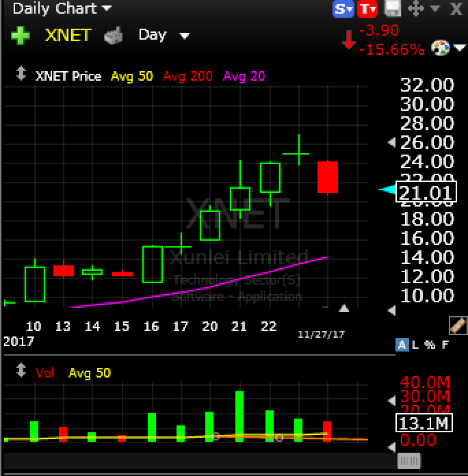
Task: Toggle the volume Avg 50 legend
Action: [x=90, y=373]
